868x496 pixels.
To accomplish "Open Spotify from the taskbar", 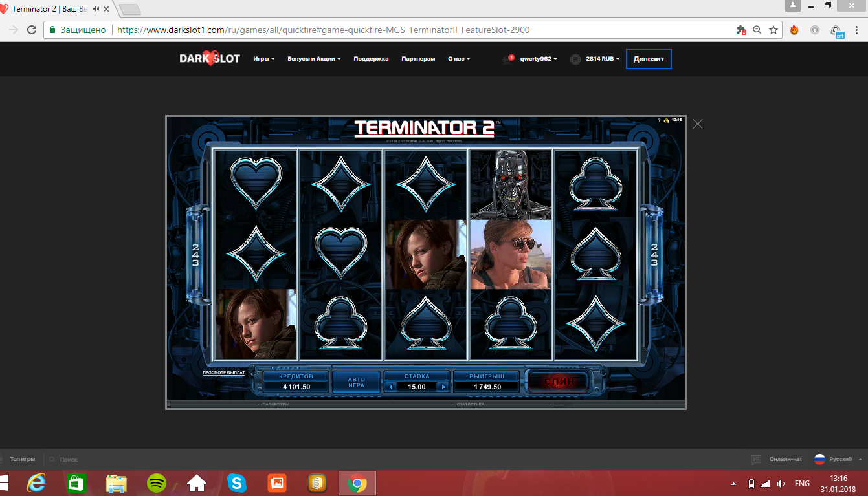I will pyautogui.click(x=157, y=483).
